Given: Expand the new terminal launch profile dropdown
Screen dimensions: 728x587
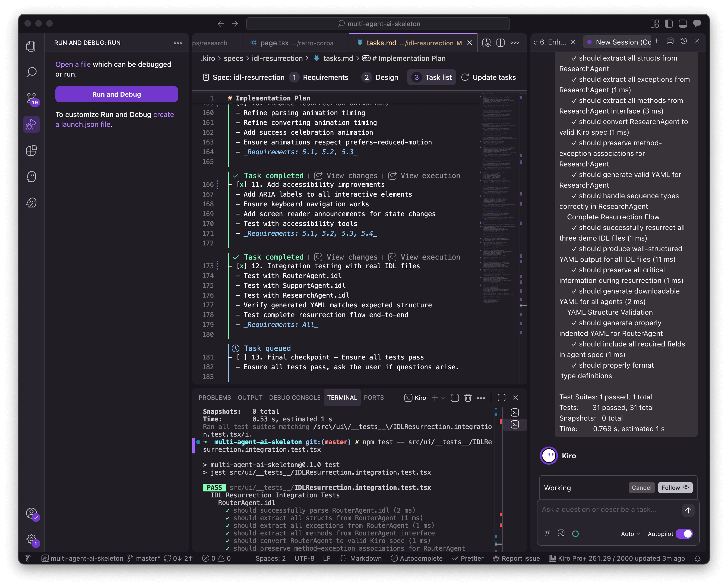Looking at the screenshot, I should [x=443, y=398].
